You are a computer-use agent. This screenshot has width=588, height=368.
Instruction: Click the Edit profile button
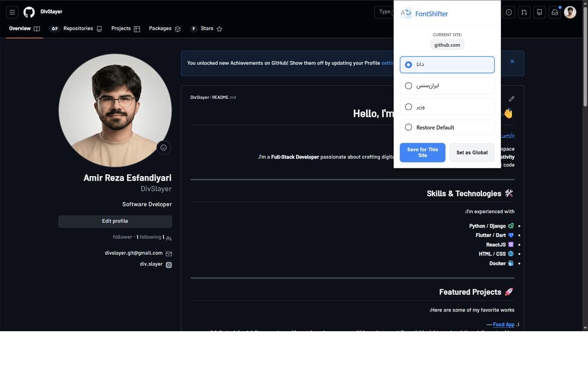point(115,221)
